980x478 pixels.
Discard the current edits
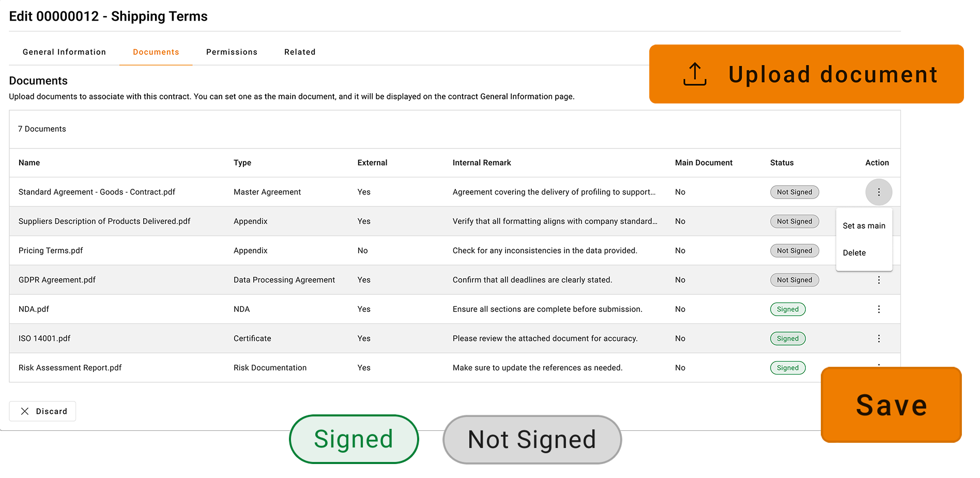coord(43,411)
